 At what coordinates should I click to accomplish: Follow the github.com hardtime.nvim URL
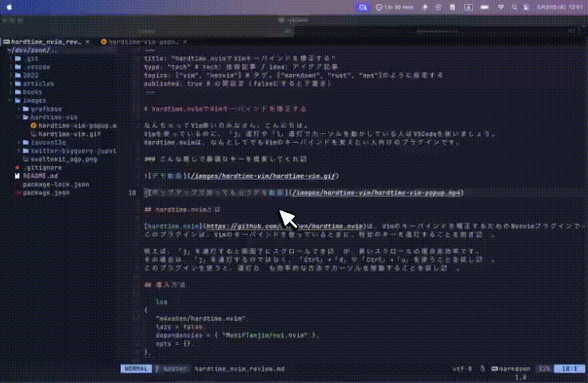pos(284,227)
